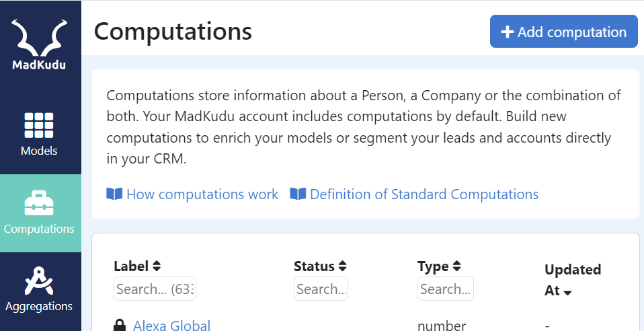
Task: Open Aggregations via the compass icon
Action: pos(39,281)
